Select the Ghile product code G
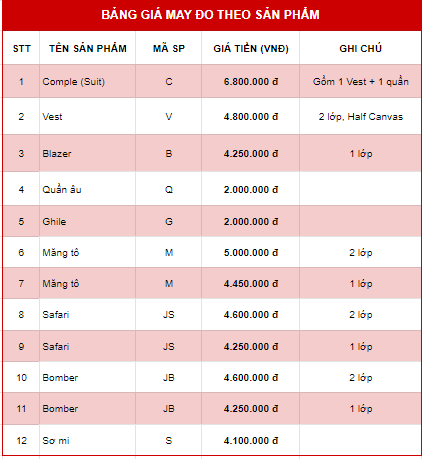The width and height of the screenshot is (422, 459). 169,222
